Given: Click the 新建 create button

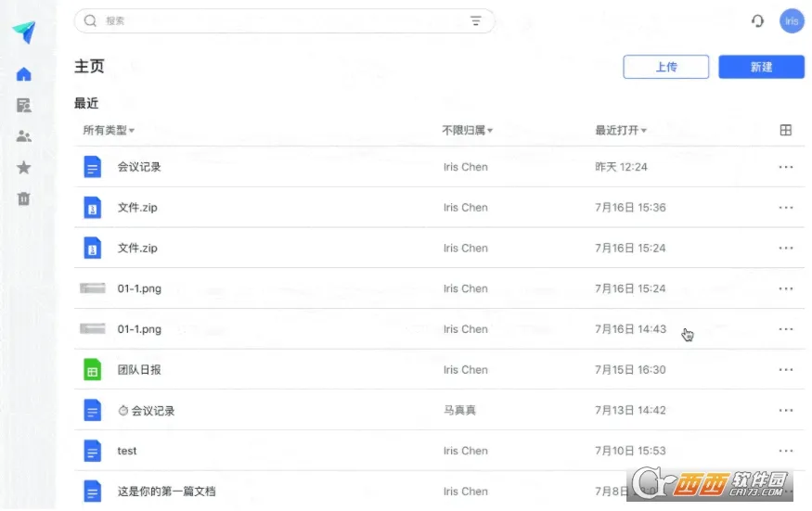Looking at the screenshot, I should pyautogui.click(x=761, y=67).
